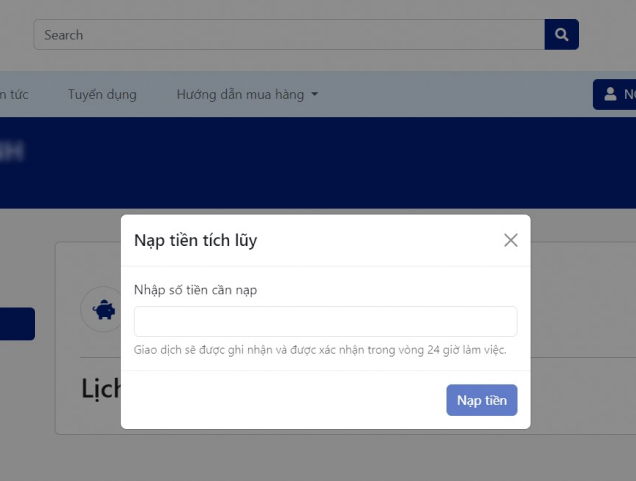Expand the Hướng dẫn mua hàng dropdown
The height and width of the screenshot is (481, 636).
pyautogui.click(x=247, y=94)
